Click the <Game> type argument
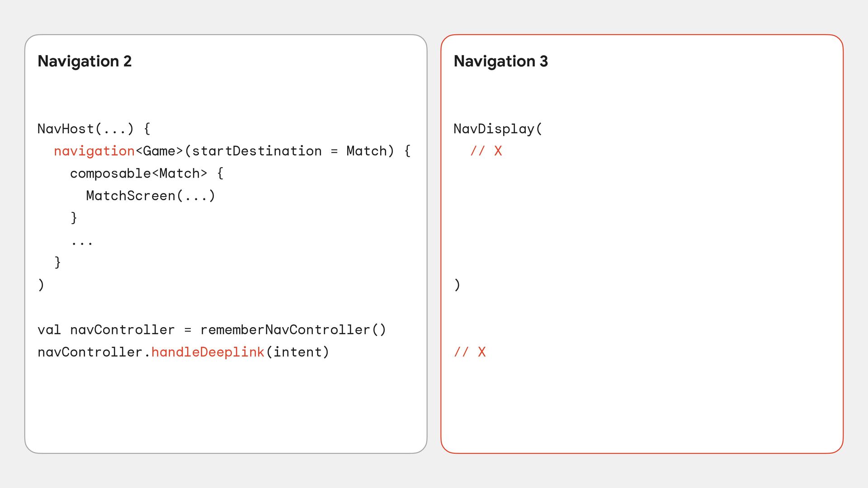Viewport: 868px width, 488px height. point(159,151)
